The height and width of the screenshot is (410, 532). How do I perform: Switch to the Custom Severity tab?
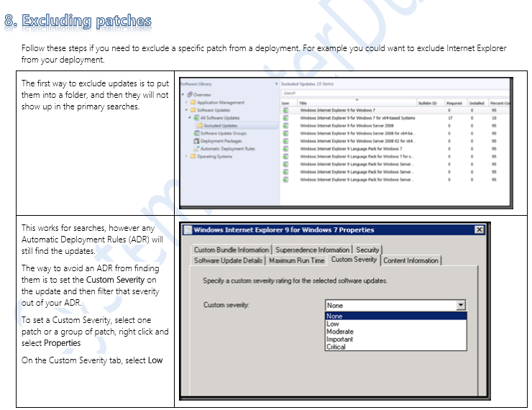tap(354, 260)
